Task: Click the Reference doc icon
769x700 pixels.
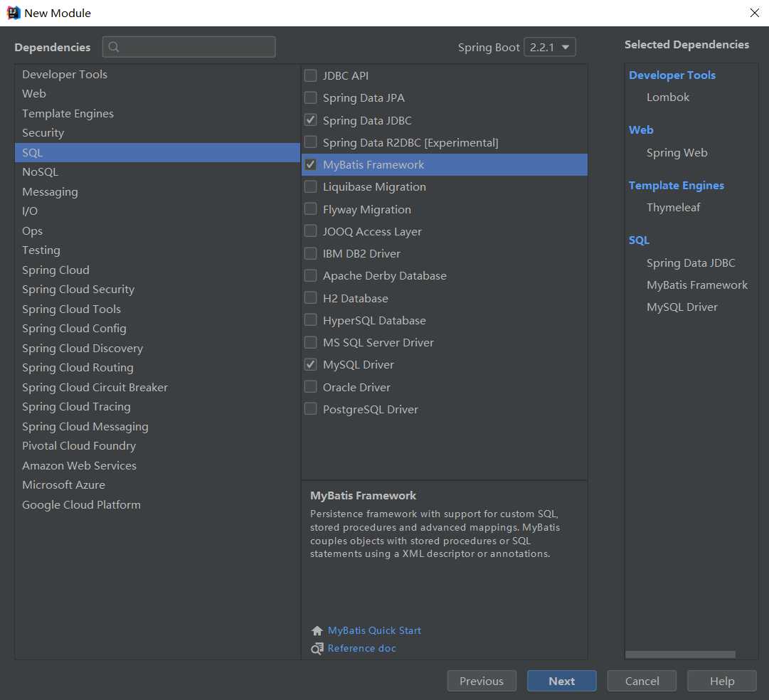Action: (317, 649)
